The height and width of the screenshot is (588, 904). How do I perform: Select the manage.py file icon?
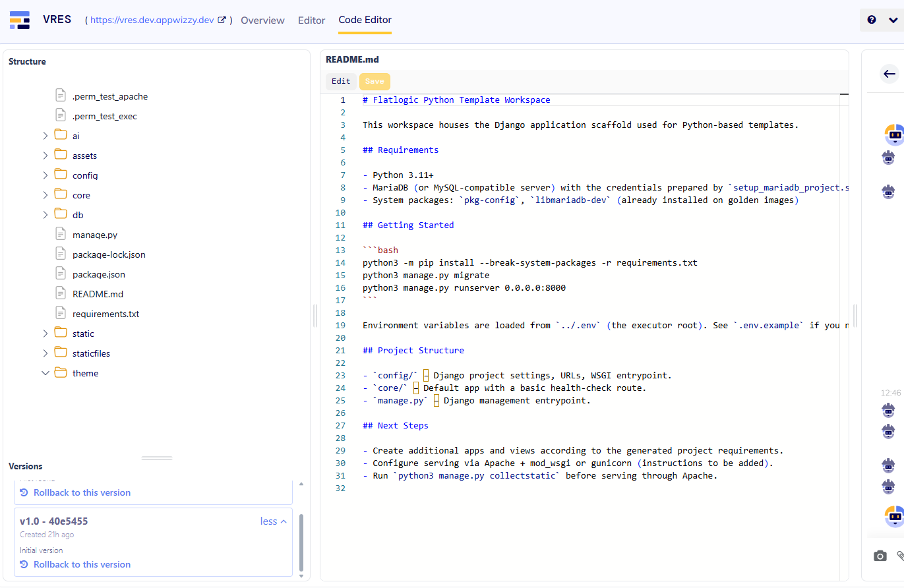point(61,235)
